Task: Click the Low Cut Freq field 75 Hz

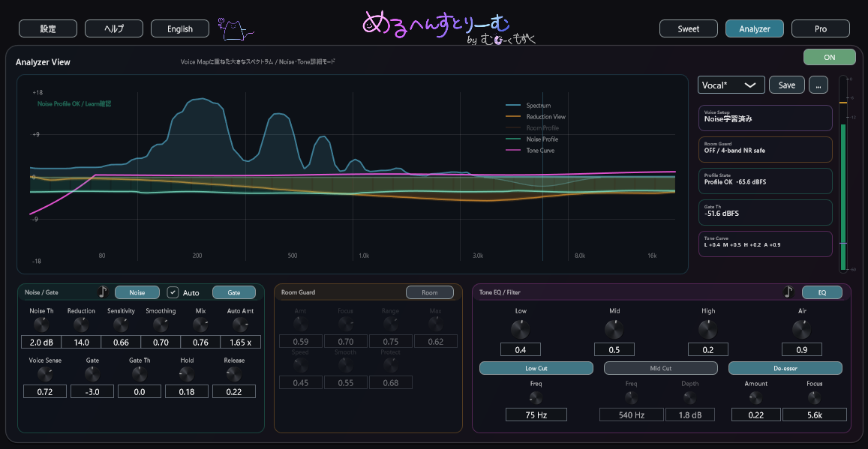Action: pyautogui.click(x=536, y=415)
